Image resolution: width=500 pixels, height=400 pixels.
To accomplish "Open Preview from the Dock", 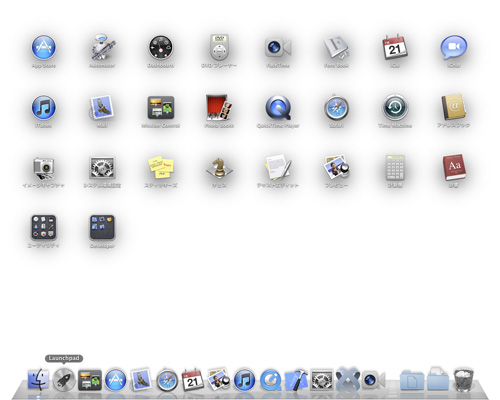I will [x=218, y=379].
